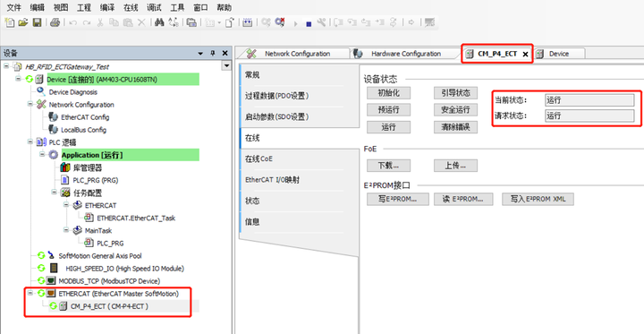
Task: Click the Delete X toolbar icon
Action: pyautogui.click(x=141, y=22)
